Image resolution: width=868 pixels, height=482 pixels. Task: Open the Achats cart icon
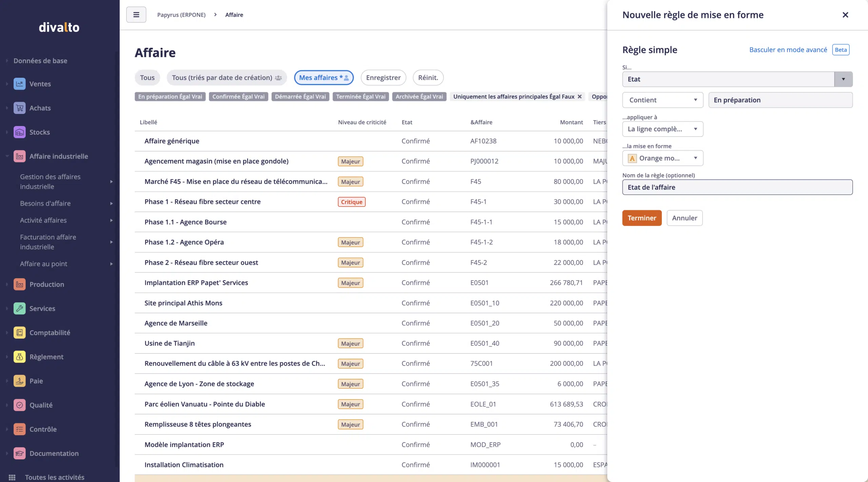pos(19,108)
